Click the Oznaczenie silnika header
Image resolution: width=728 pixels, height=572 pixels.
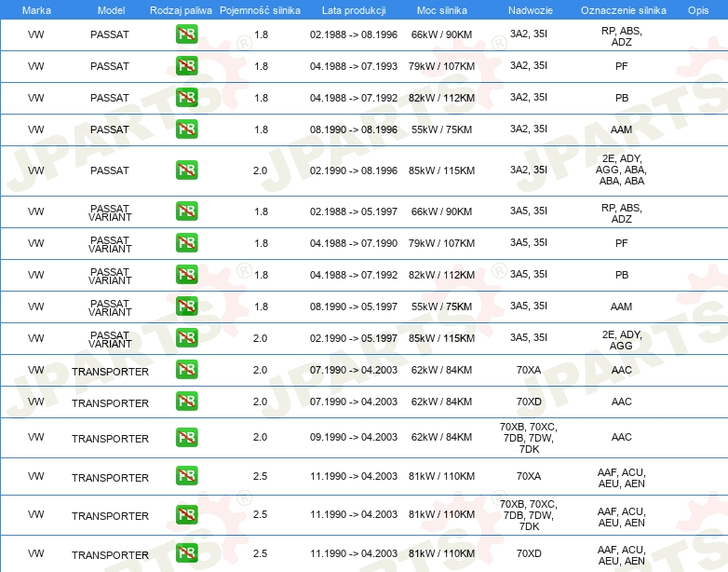(624, 10)
